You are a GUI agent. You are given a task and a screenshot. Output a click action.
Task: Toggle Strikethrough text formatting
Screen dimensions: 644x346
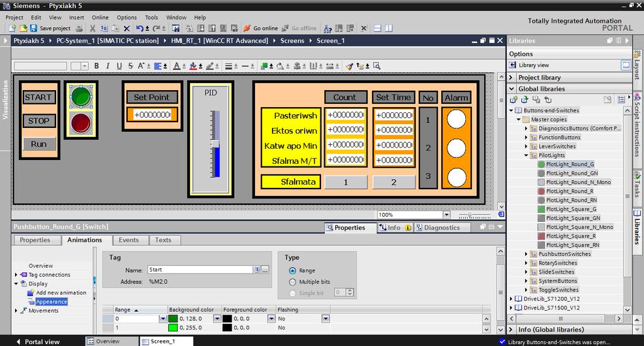(130, 66)
